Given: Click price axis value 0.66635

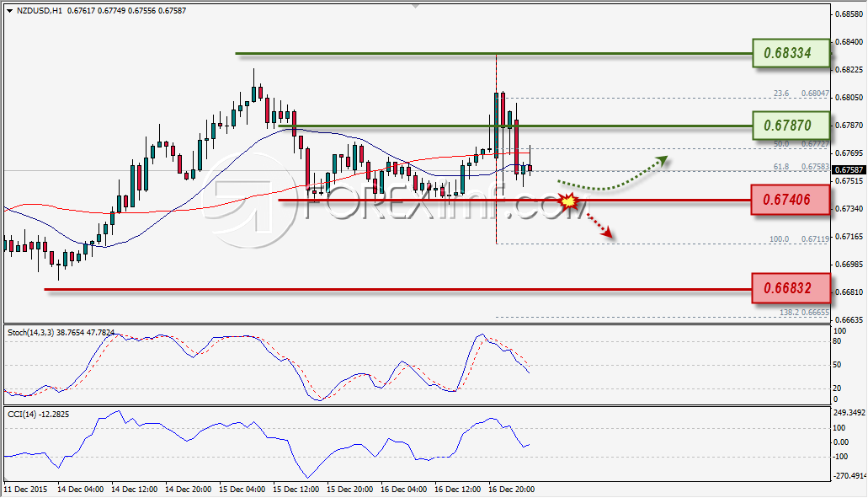Looking at the screenshot, I should click(x=849, y=319).
